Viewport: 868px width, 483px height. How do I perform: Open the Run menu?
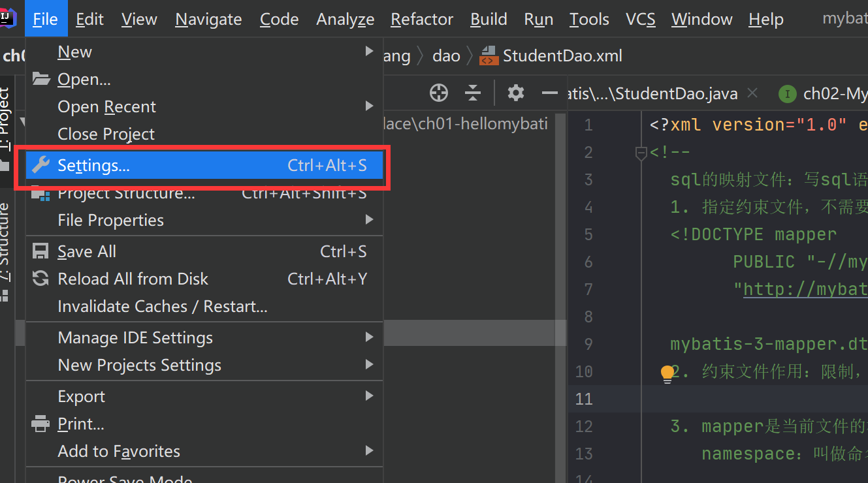[x=539, y=20]
